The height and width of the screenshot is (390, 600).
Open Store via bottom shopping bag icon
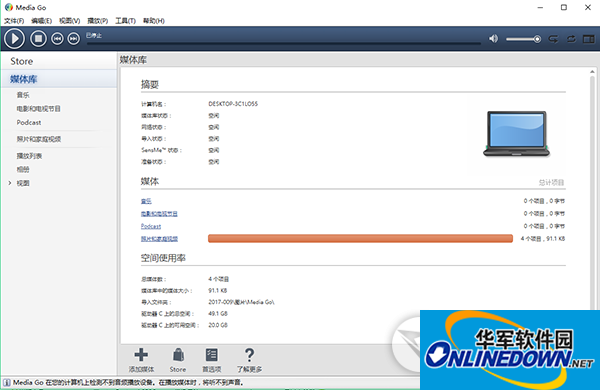click(178, 355)
